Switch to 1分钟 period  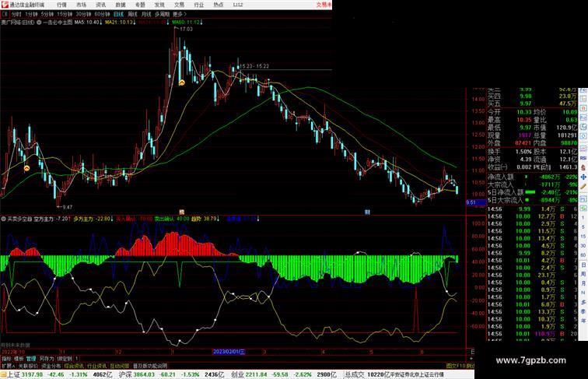click(x=31, y=14)
